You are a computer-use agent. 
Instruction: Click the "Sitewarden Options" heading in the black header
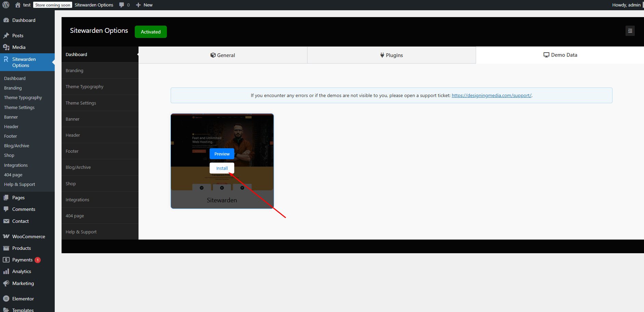click(99, 31)
